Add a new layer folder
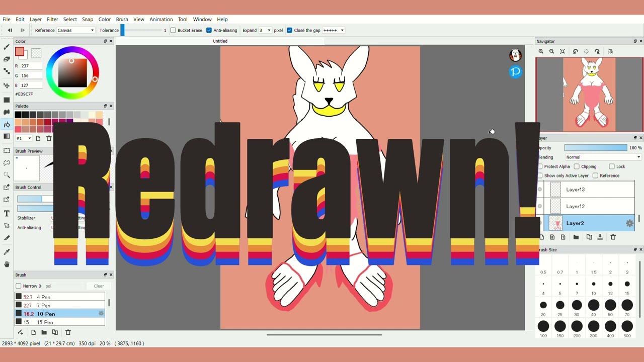The height and width of the screenshot is (362, 644). 576,237
